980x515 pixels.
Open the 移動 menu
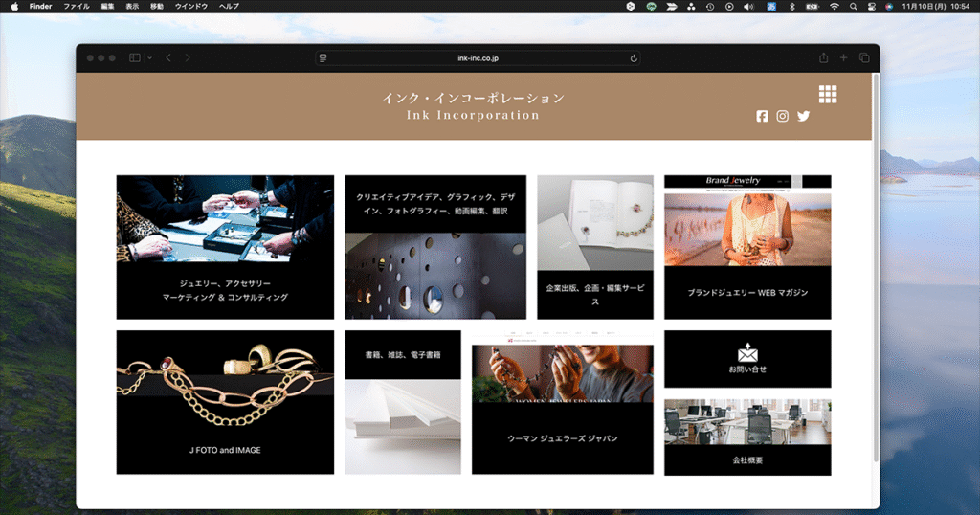pos(157,7)
